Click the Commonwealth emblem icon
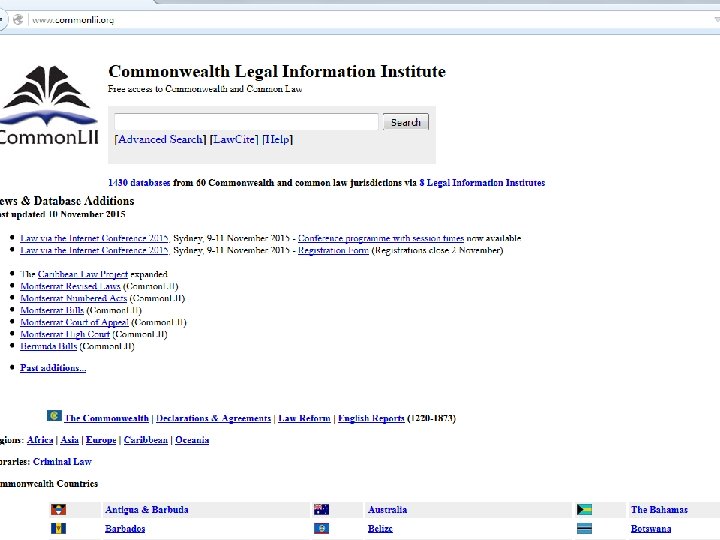The width and height of the screenshot is (720, 540). 54,416
